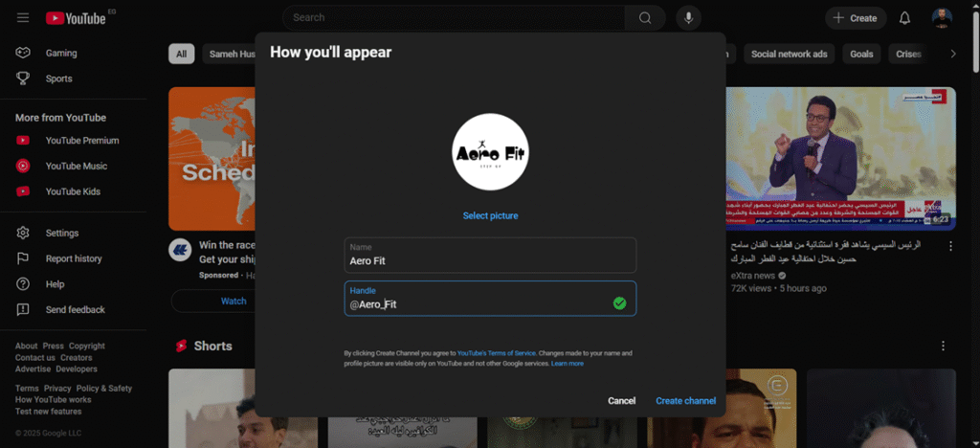Click the Help question mark icon
Image resolution: width=980 pixels, height=448 pixels.
click(23, 284)
